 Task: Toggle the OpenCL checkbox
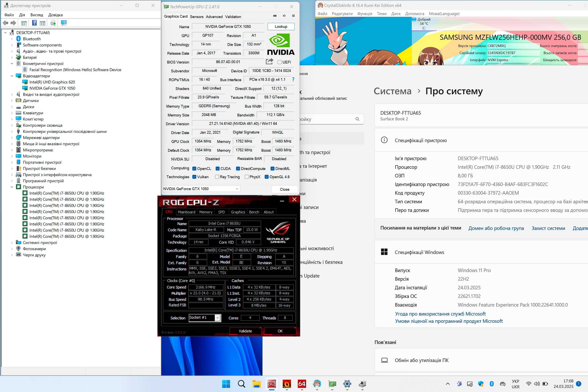click(x=194, y=169)
